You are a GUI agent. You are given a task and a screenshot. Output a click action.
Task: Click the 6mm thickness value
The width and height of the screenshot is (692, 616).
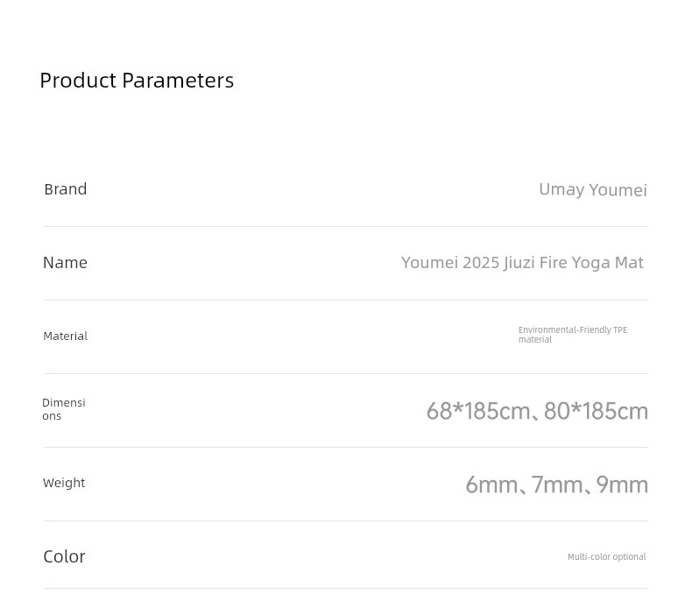click(x=491, y=485)
